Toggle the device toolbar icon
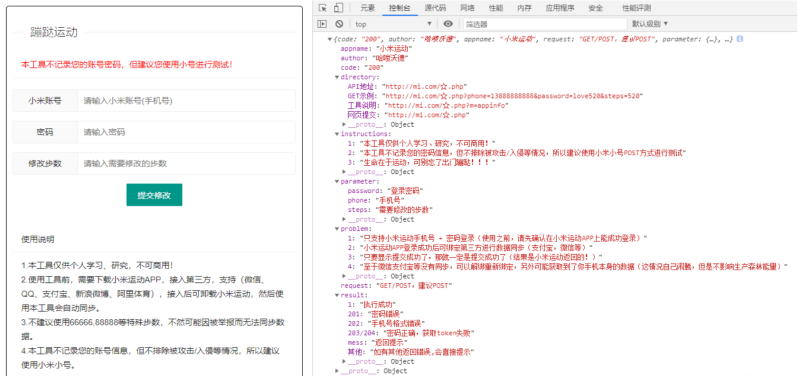 tap(337, 8)
